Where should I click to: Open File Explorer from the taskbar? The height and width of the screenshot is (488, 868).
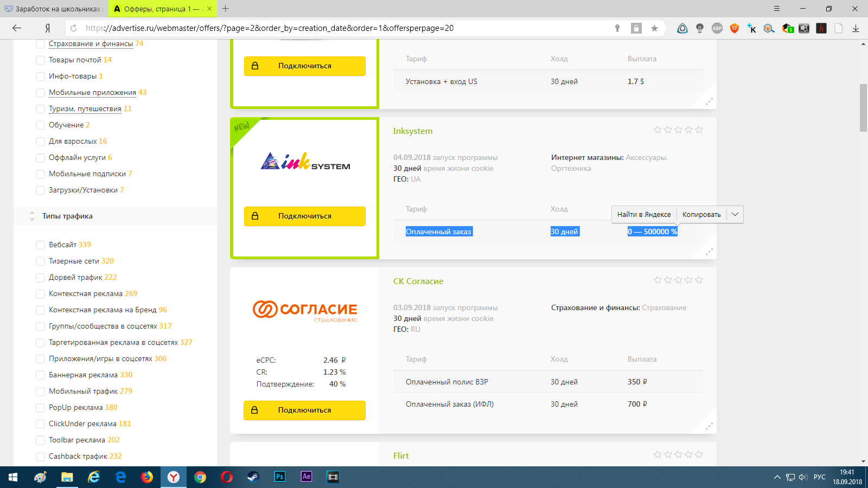(67, 477)
